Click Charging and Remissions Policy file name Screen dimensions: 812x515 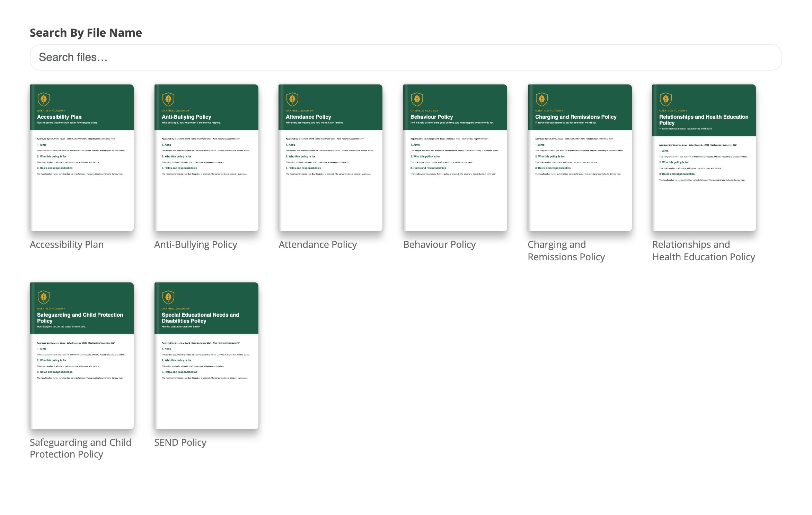(x=566, y=251)
